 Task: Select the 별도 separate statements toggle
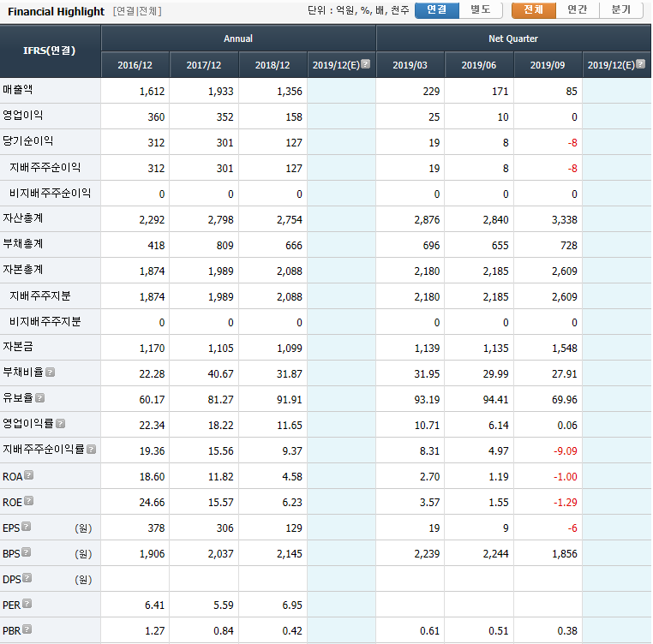coord(481,10)
